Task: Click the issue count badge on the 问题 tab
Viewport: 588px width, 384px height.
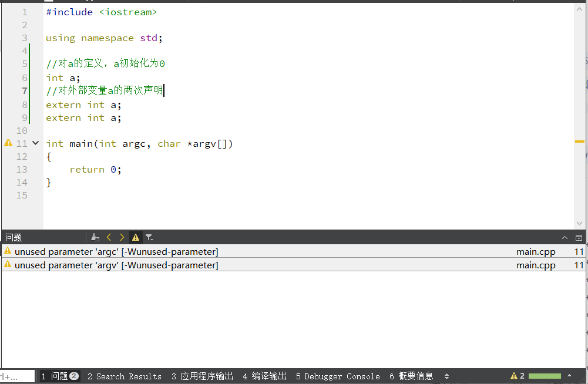Action: 74,376
